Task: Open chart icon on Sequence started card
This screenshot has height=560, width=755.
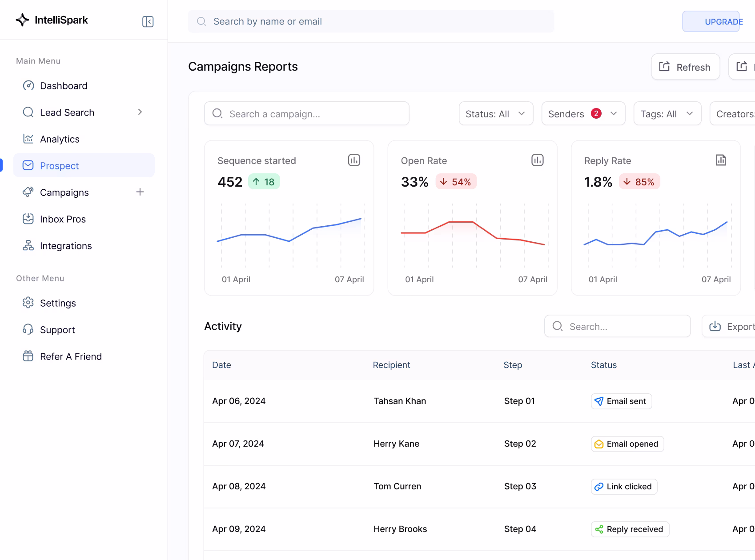Action: click(x=354, y=160)
